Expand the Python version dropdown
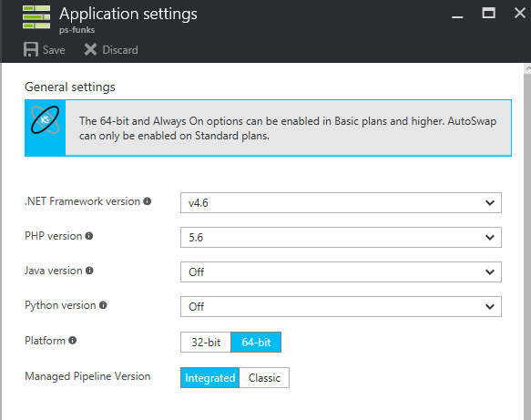Viewport: 531px width, 420px height. (341, 306)
